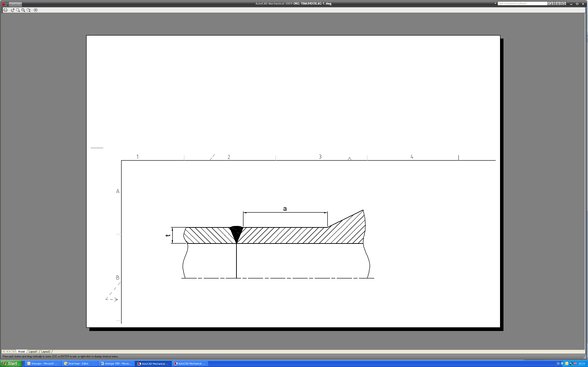Click the Undo arrow

13,4
